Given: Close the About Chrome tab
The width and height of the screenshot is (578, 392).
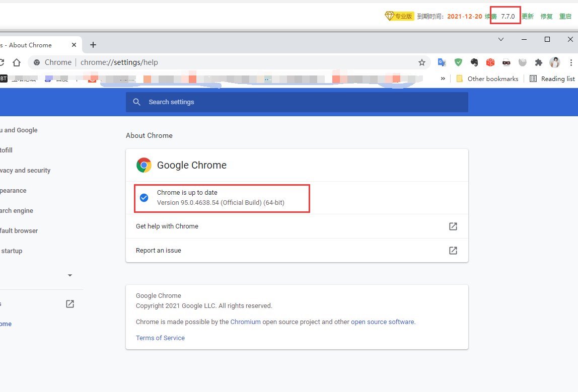Looking at the screenshot, I should (74, 45).
